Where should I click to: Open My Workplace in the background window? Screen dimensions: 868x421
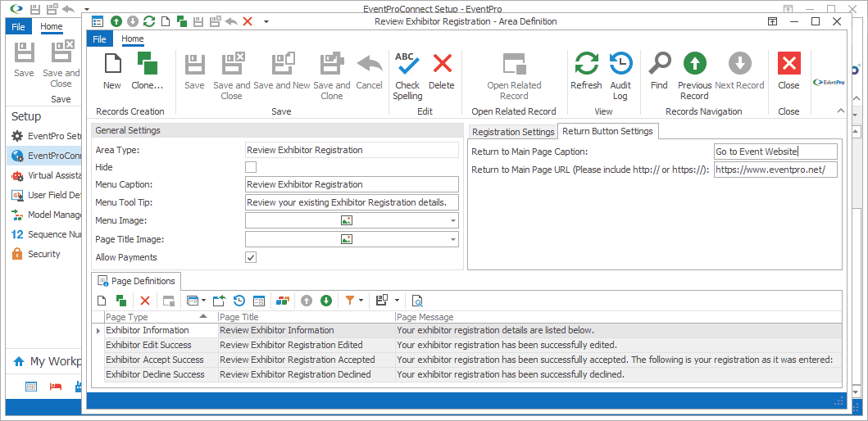[x=47, y=361]
